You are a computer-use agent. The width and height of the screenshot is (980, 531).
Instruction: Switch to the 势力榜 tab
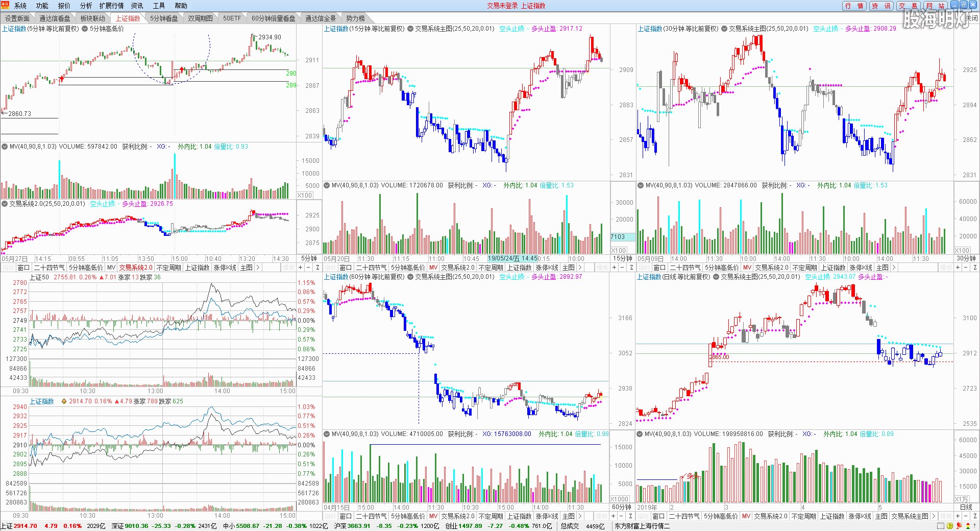click(x=356, y=18)
